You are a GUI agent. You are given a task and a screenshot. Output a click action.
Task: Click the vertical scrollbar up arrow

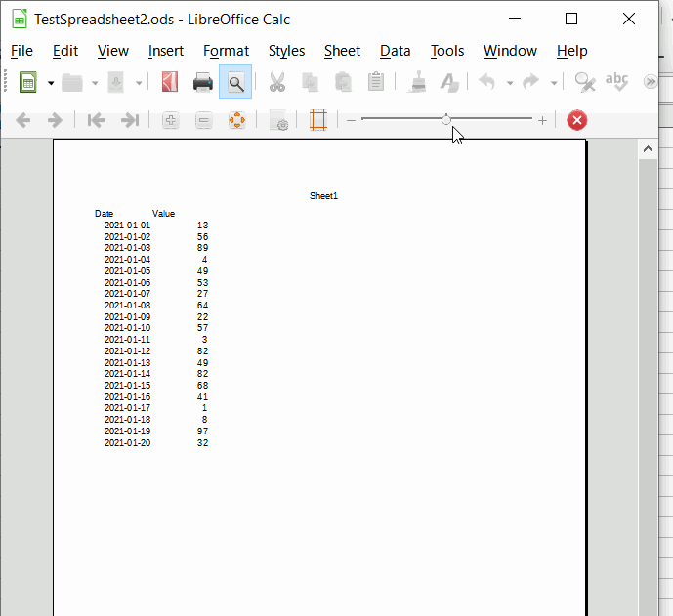click(x=648, y=149)
